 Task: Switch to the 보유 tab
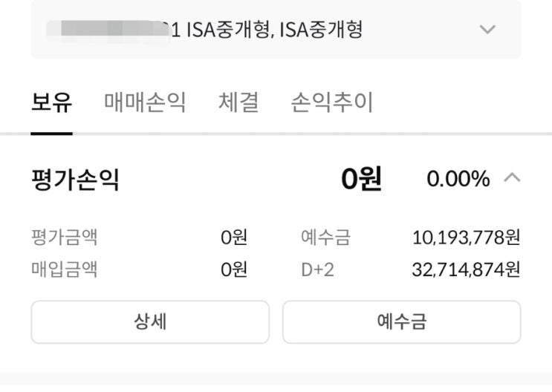click(x=51, y=102)
